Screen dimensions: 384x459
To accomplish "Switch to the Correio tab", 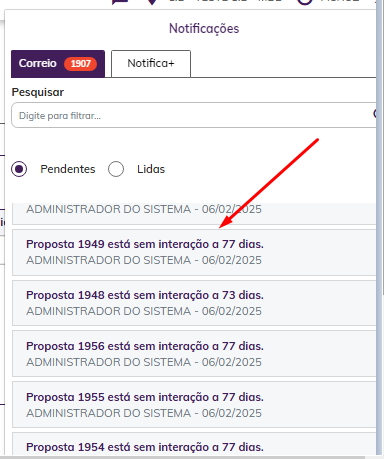I will tap(58, 64).
